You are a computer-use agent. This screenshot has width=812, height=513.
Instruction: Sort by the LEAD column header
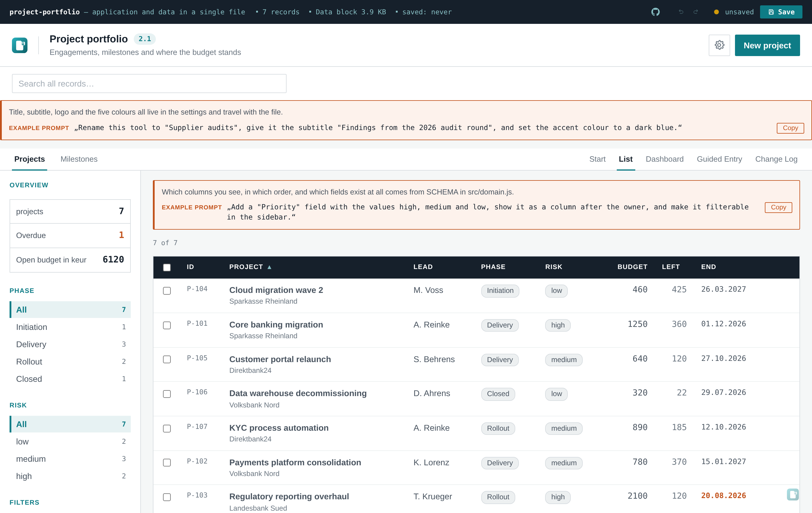[423, 267]
